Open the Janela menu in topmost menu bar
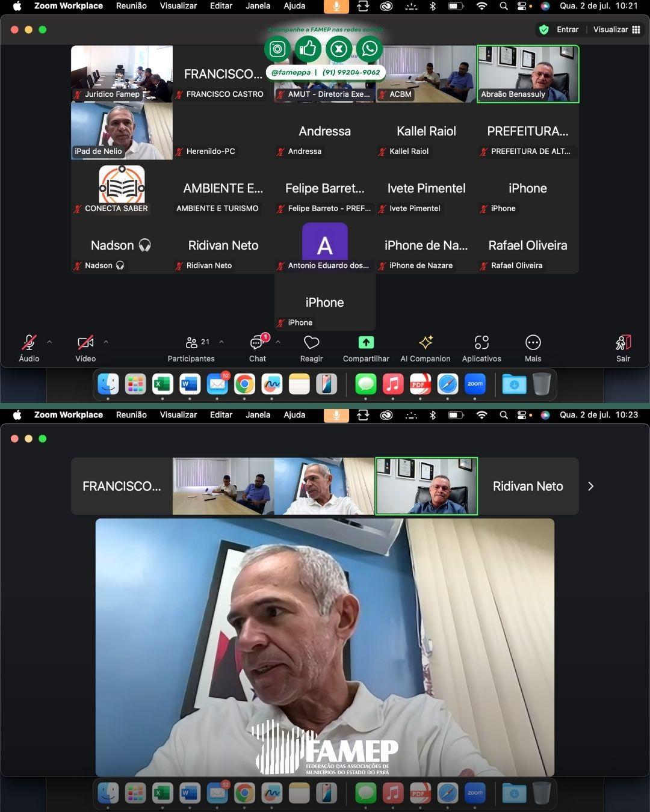The width and height of the screenshot is (650, 812). [258, 6]
